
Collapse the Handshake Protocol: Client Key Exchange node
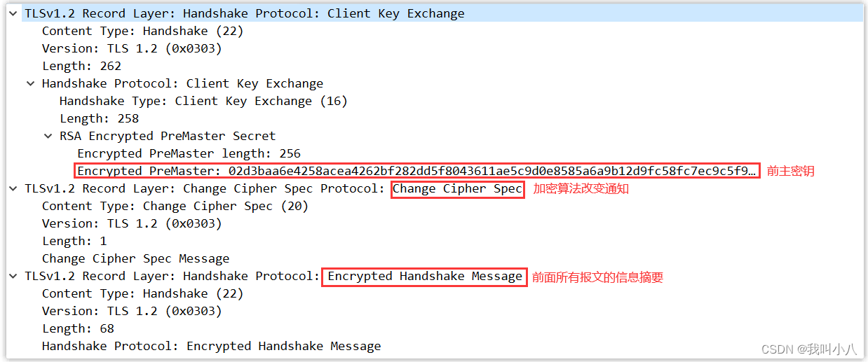[31, 83]
